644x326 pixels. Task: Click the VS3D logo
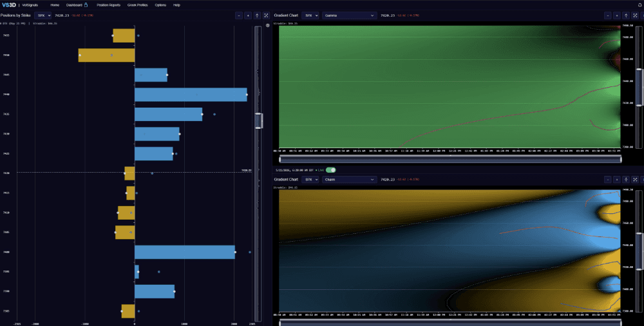(8, 5)
